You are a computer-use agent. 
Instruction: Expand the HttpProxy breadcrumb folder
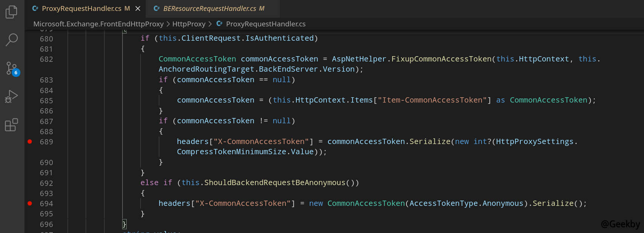(189, 24)
